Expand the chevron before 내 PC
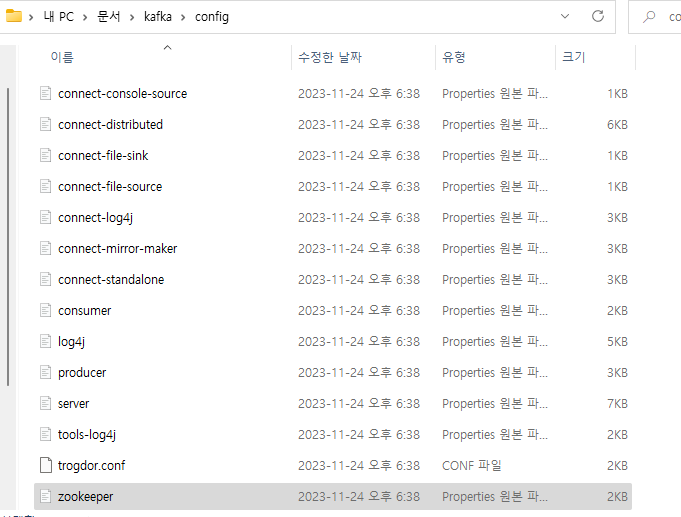 (31, 17)
